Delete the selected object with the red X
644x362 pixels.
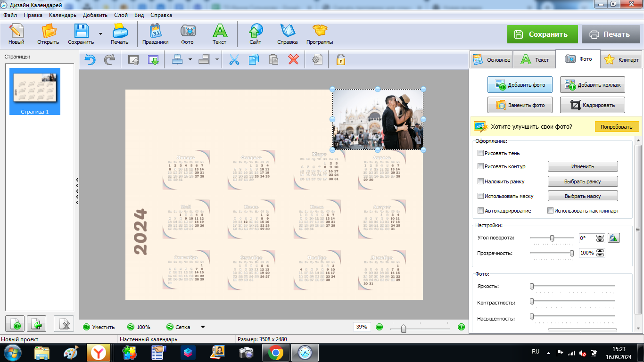(x=294, y=60)
